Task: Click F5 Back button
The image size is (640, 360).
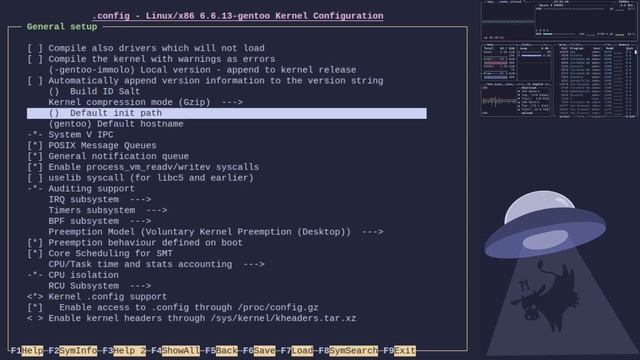Action: click(221, 351)
